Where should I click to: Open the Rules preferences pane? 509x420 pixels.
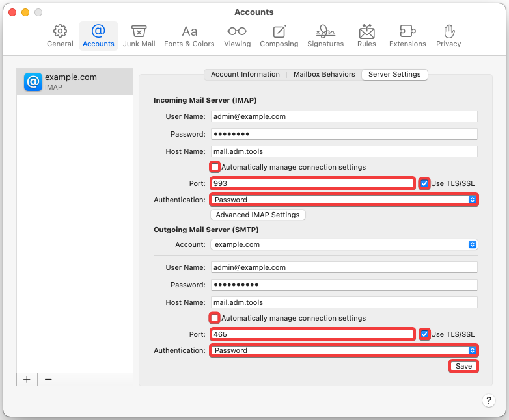point(366,36)
